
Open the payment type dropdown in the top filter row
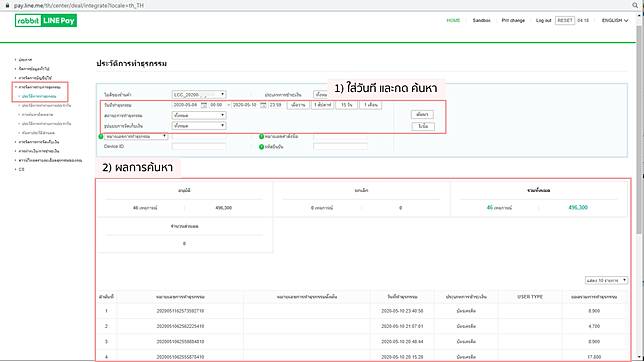pos(322,95)
